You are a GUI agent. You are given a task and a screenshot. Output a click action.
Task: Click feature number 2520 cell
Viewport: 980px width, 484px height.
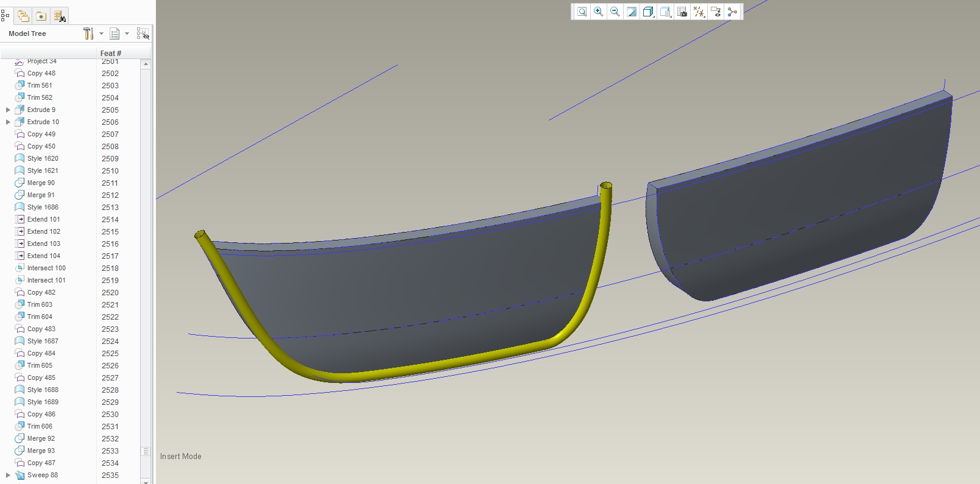[x=110, y=292]
